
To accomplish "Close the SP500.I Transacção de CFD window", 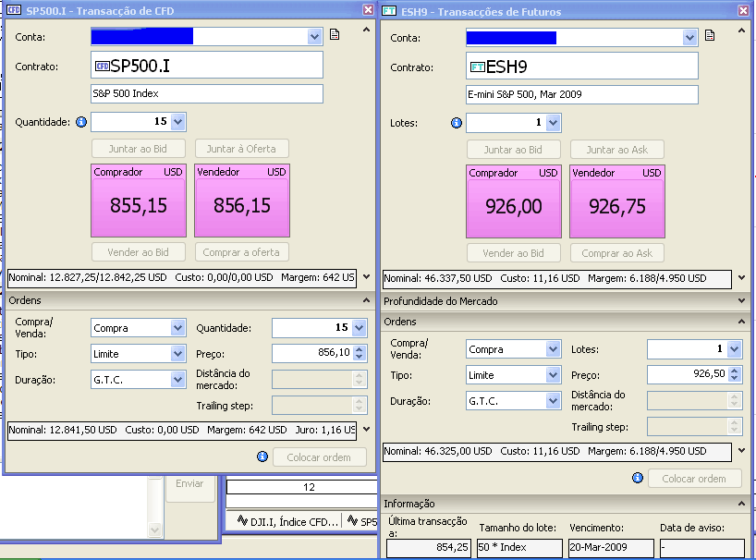I will point(368,9).
